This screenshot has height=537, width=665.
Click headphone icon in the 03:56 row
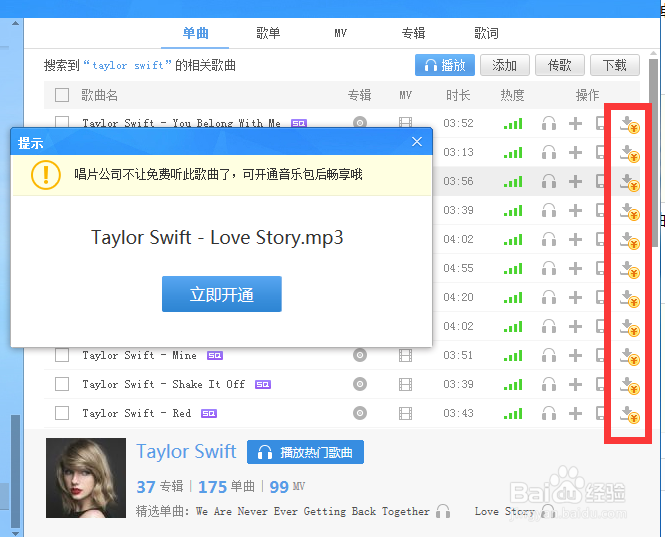point(549,182)
